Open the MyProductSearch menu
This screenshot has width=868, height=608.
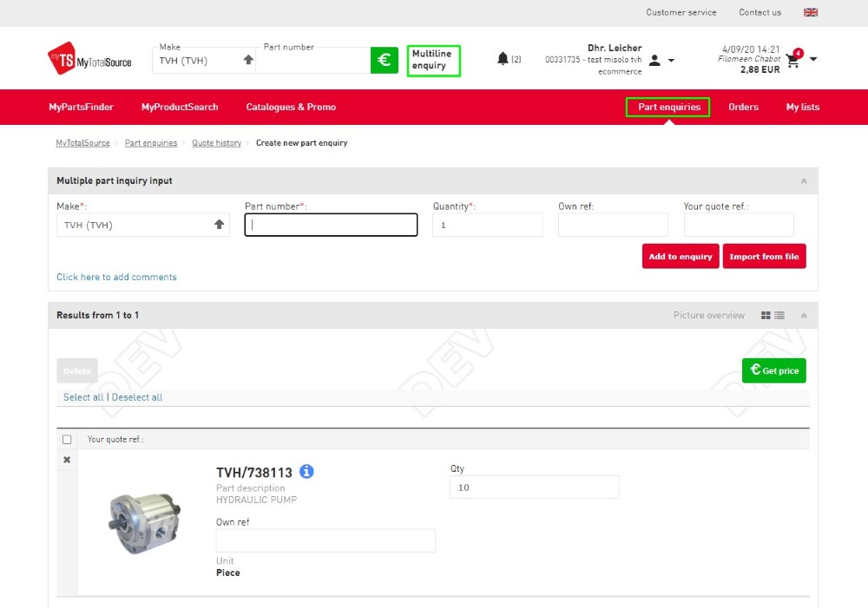pos(180,107)
